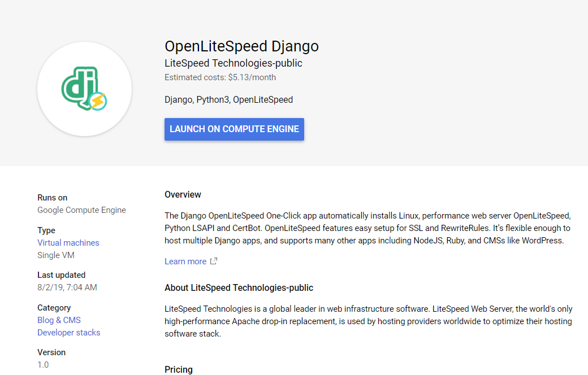Click the version number 1.0

43,365
